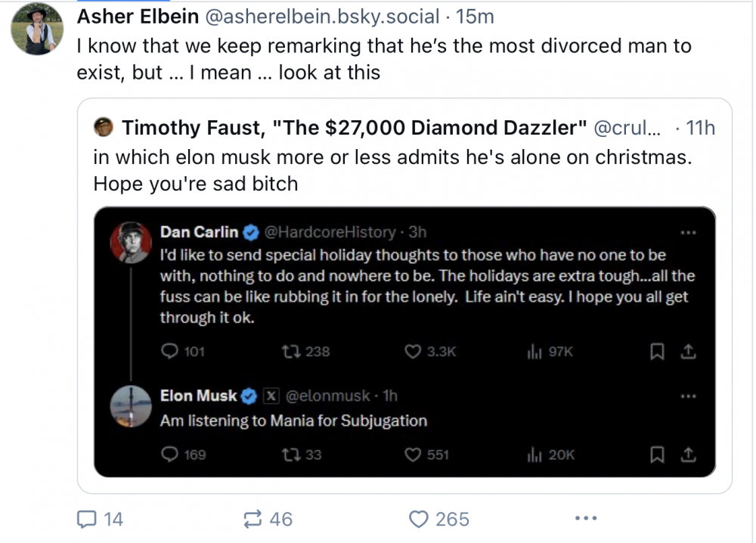Click the heart showing 3.3K likes
The image size is (756, 543).
click(x=412, y=351)
